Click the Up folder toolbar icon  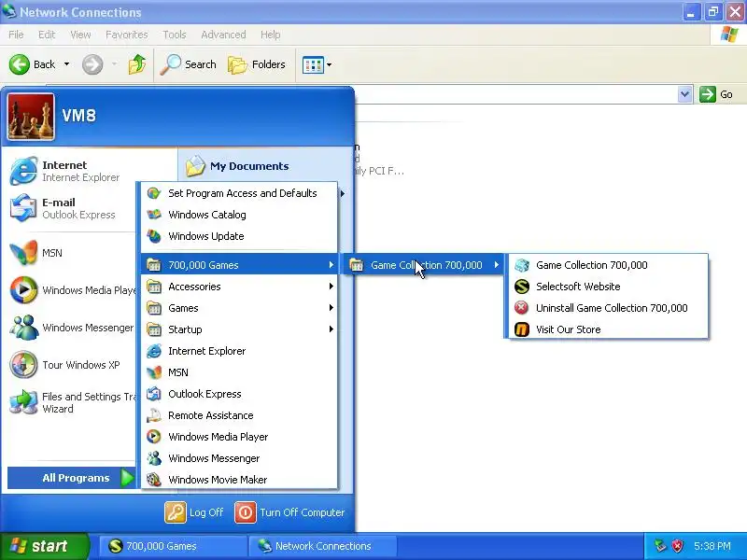137,64
